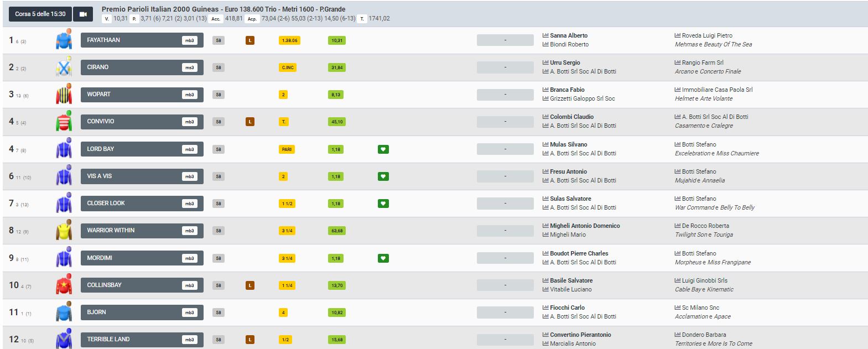The image size is (868, 349).
Task: Click Warrior Within's yellow jockey silk icon
Action: pos(64,231)
